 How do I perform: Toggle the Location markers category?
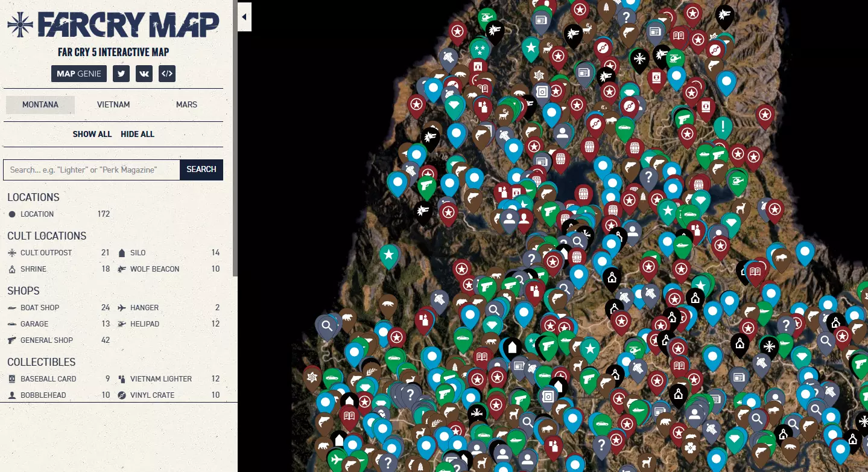59,214
